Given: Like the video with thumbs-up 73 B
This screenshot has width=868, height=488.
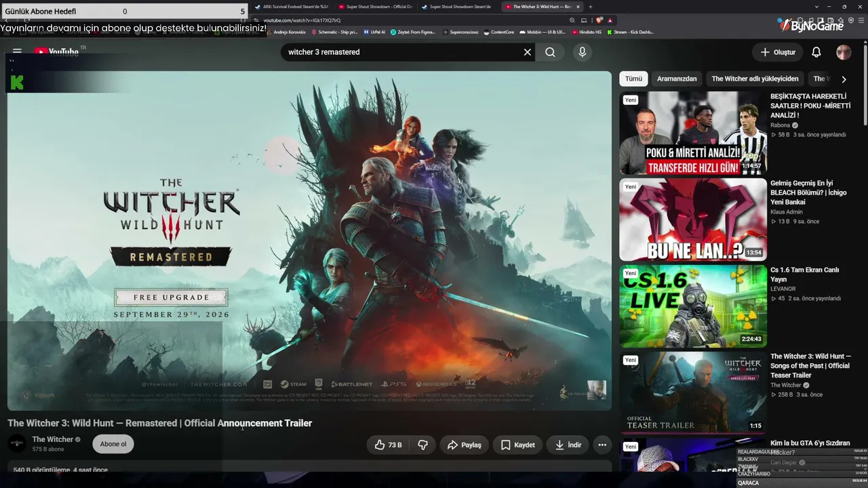Looking at the screenshot, I should [x=388, y=445].
